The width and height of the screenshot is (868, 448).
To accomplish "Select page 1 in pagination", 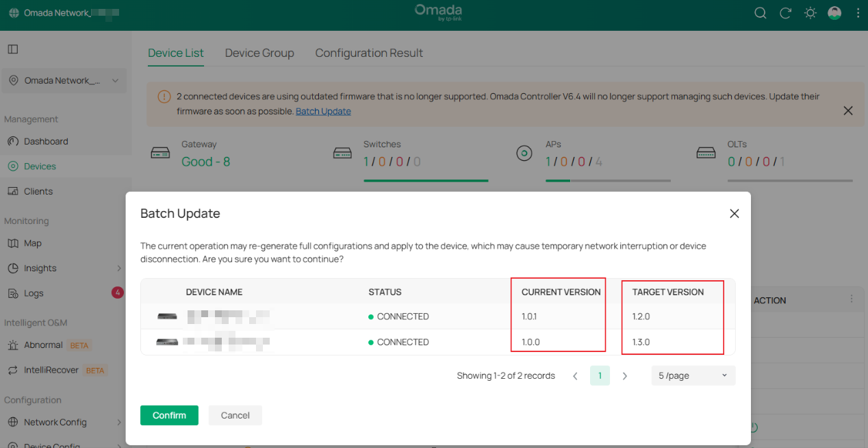I will click(x=600, y=376).
